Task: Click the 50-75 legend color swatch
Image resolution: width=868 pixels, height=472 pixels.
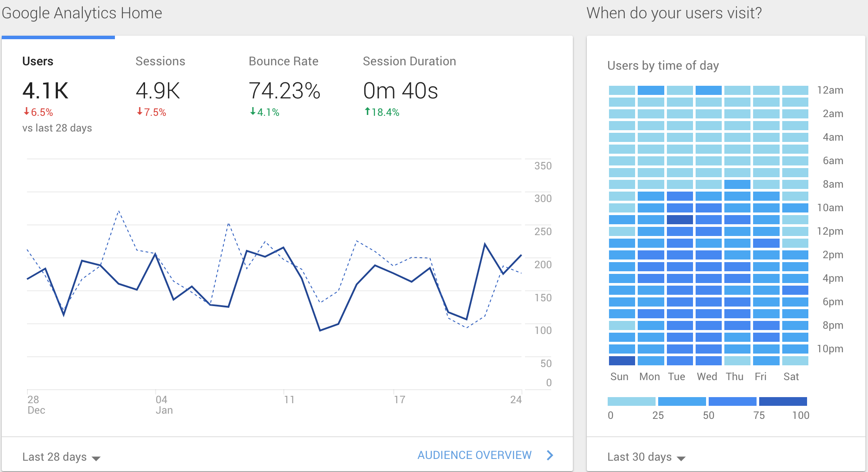Action: click(x=732, y=401)
